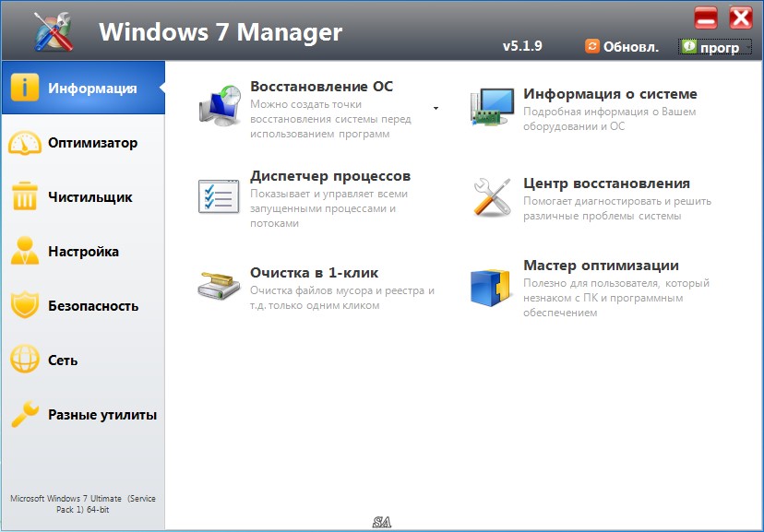Switch to the Безопасность section
The height and width of the screenshot is (532, 764).
coord(84,306)
